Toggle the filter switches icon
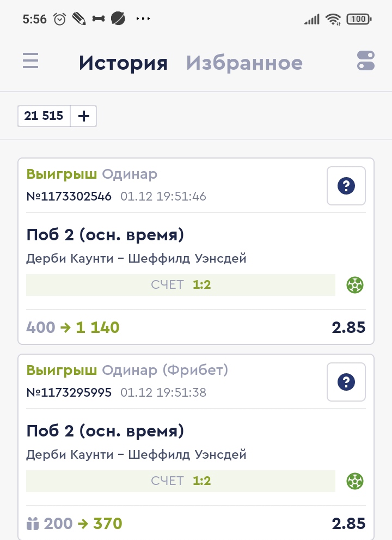This screenshot has height=540, width=392. pos(366,60)
